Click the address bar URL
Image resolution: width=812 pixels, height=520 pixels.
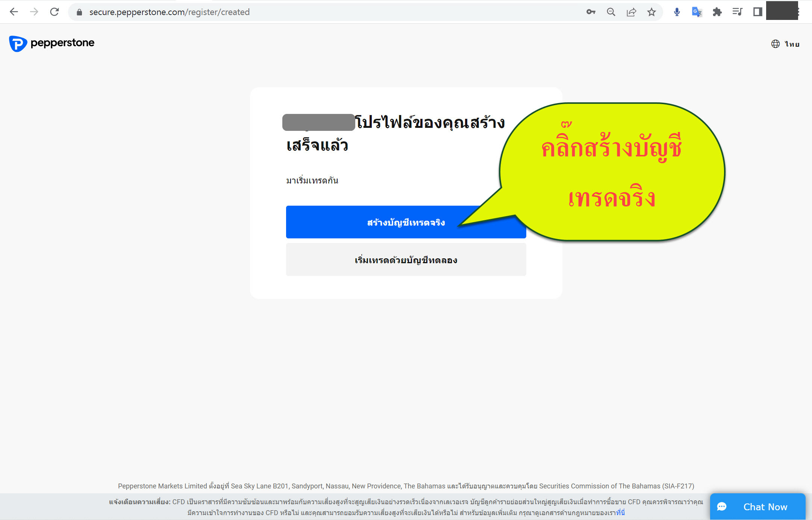tap(169, 12)
